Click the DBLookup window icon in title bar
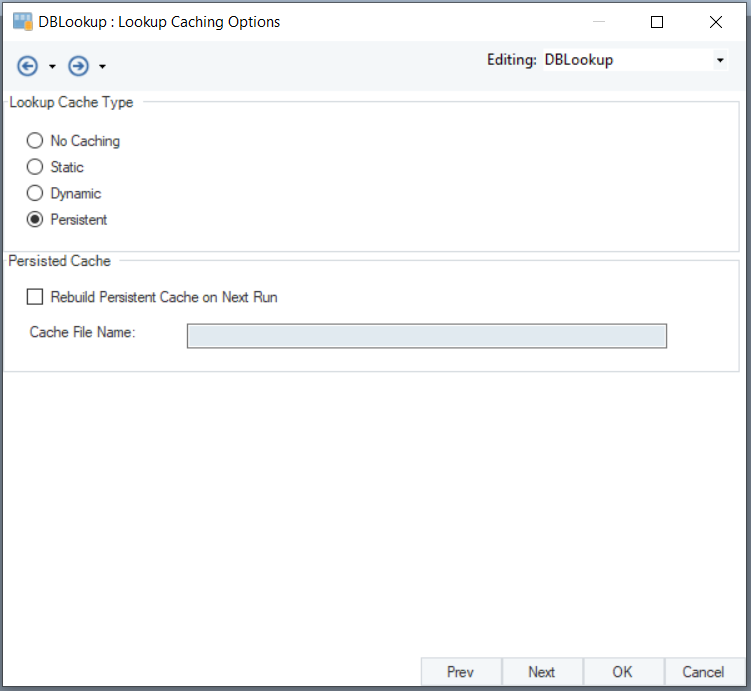Viewport: 751px width, 691px height. 21,21
